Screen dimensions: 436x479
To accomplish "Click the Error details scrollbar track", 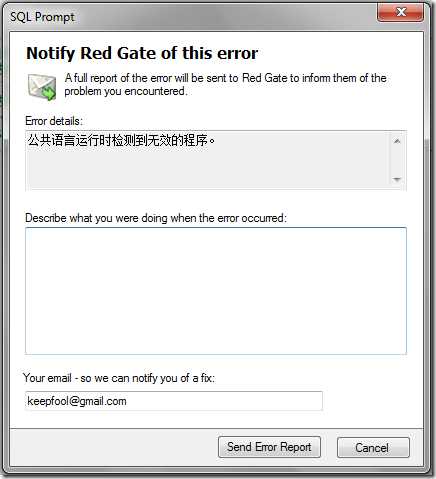I will point(397,161).
